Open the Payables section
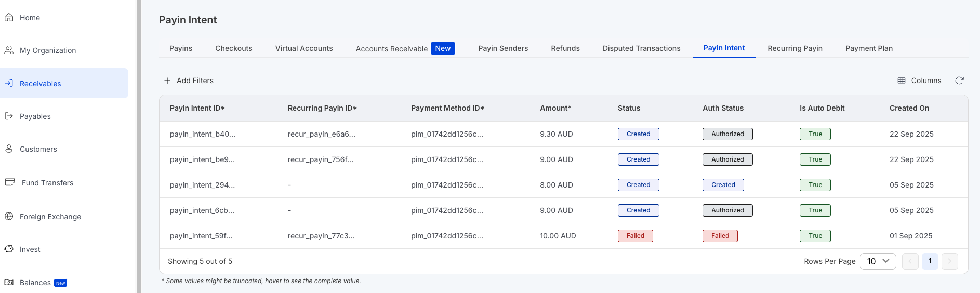Image resolution: width=980 pixels, height=293 pixels. 35,116
